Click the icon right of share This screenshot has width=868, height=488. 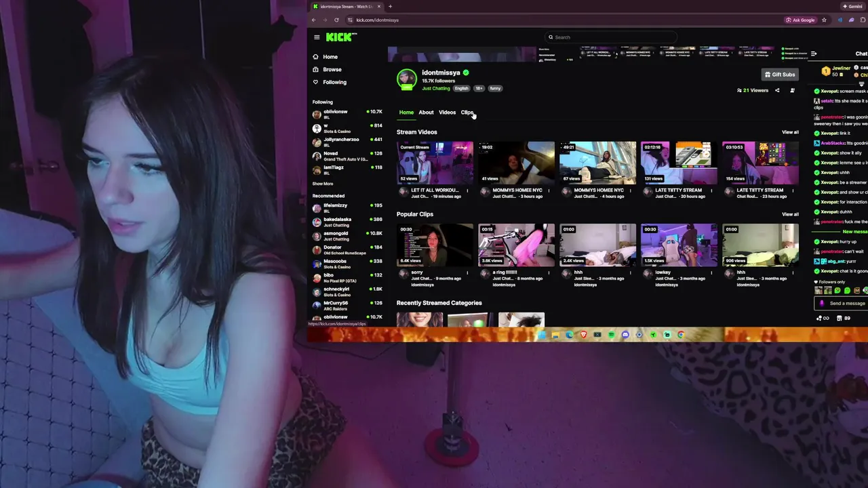coord(792,90)
